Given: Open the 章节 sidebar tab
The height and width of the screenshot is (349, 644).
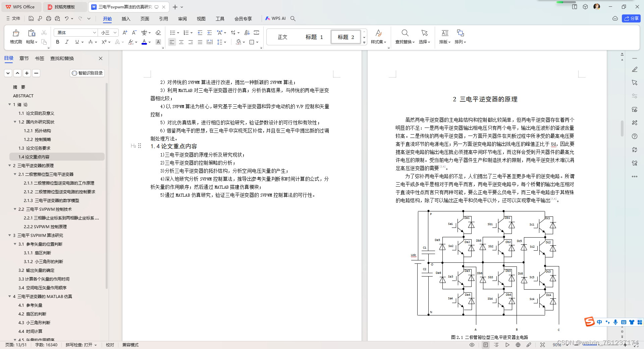Looking at the screenshot, I should [x=24, y=58].
